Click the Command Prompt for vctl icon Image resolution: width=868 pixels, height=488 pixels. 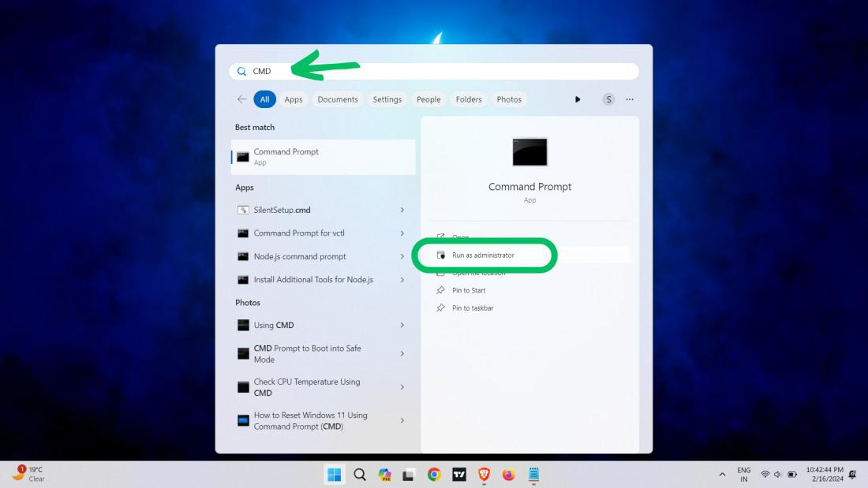(243, 233)
